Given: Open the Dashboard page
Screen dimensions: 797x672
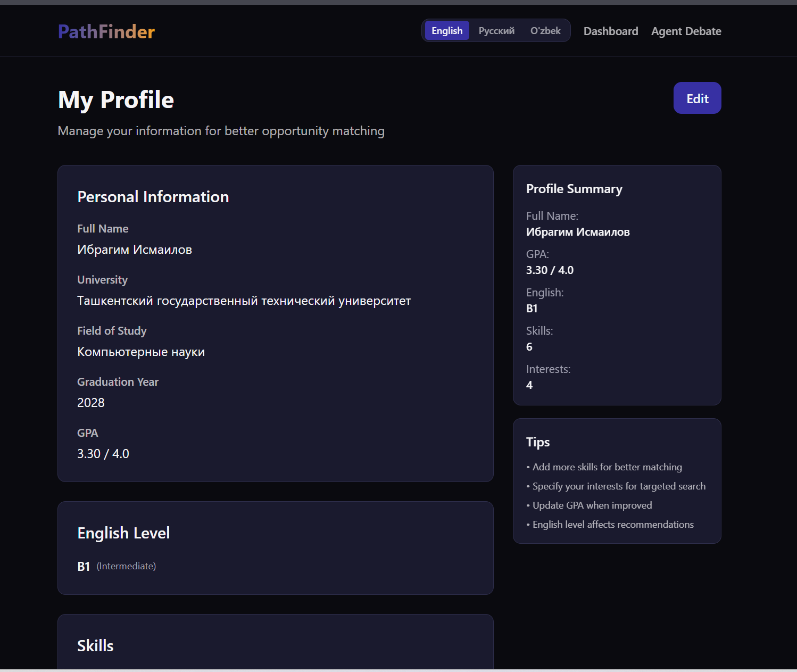Looking at the screenshot, I should (611, 31).
